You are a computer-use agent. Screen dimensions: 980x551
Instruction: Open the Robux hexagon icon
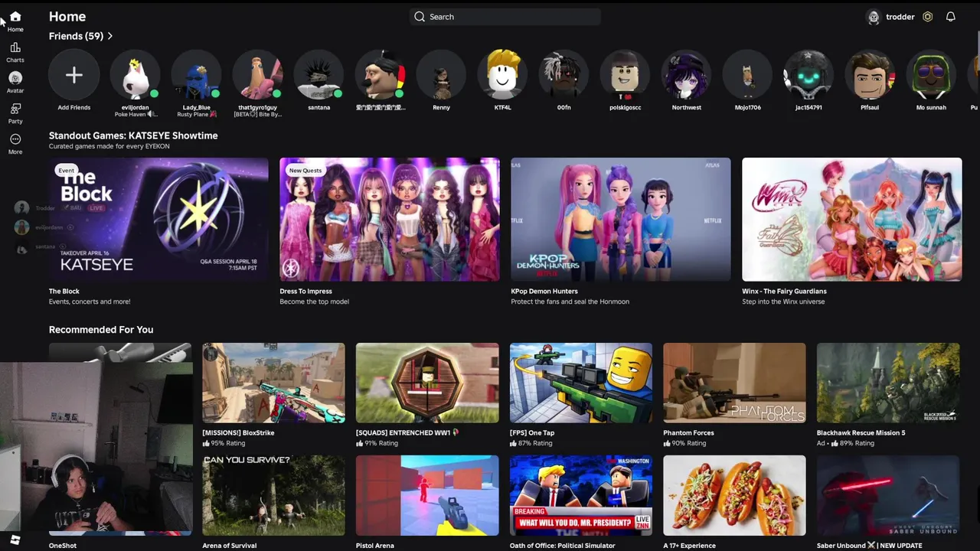(928, 17)
